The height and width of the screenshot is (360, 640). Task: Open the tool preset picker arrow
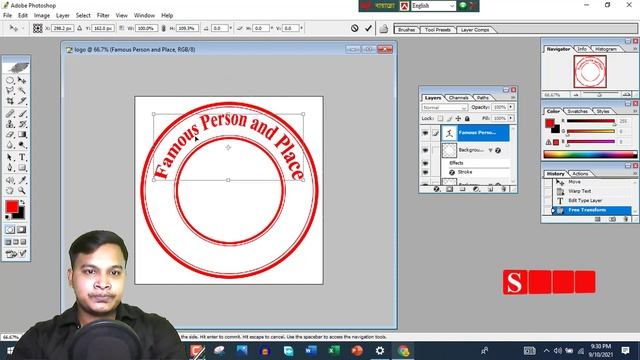click(x=23, y=28)
